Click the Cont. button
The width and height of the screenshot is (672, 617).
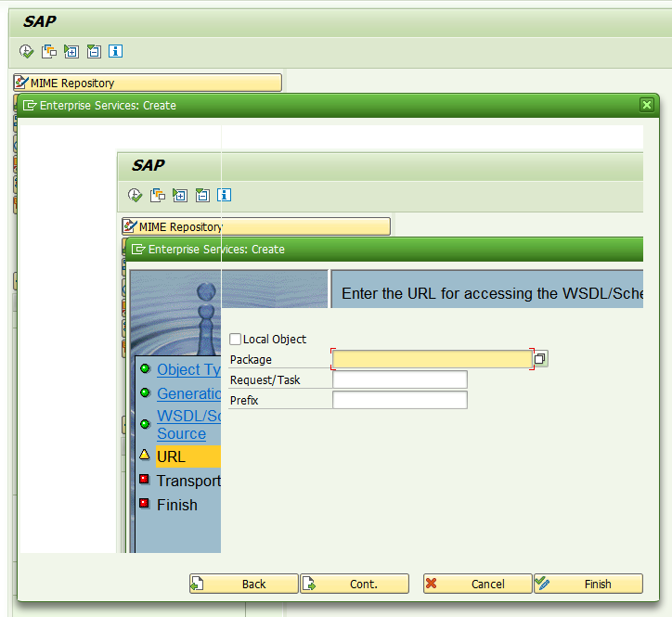[x=355, y=584]
